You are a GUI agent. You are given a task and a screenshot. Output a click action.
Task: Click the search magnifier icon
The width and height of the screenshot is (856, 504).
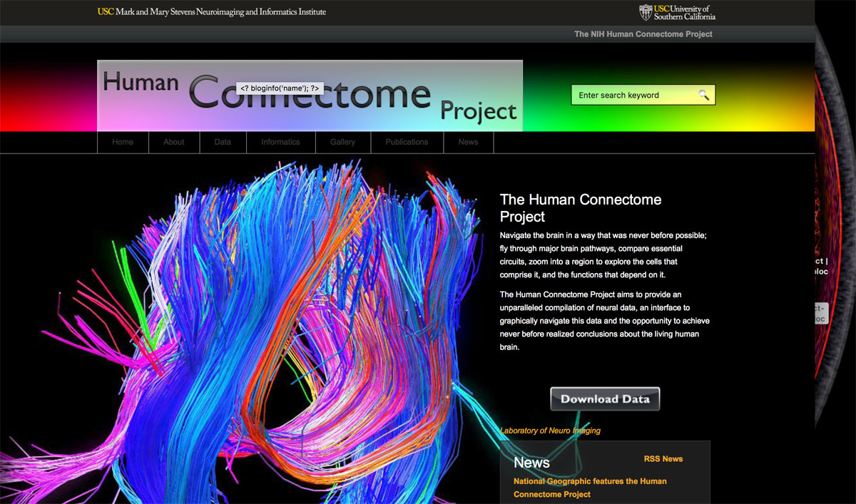[703, 95]
